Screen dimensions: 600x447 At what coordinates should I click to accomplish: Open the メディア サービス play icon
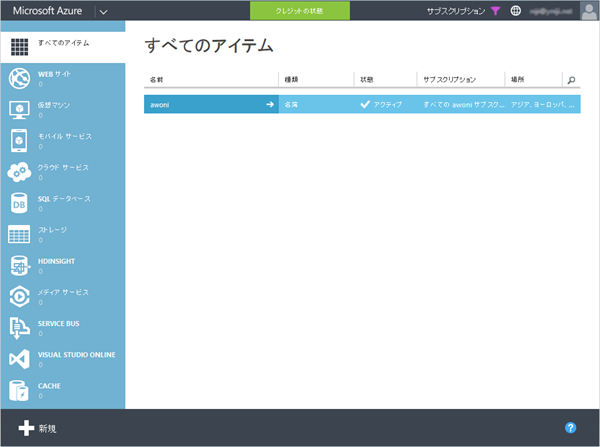point(20,297)
